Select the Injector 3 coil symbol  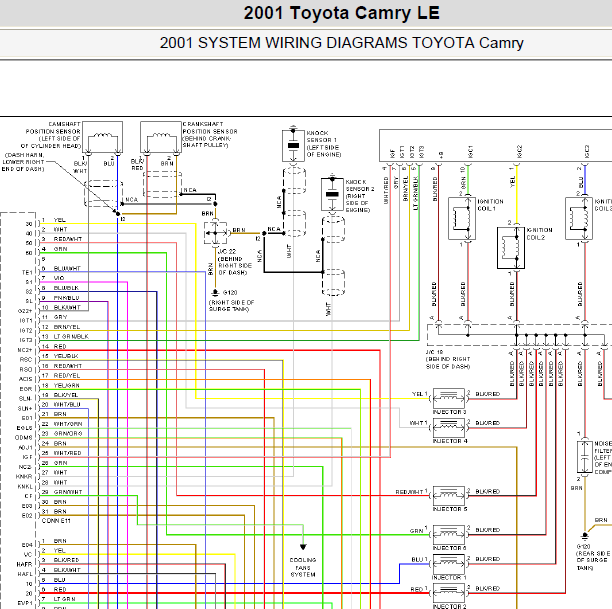[448, 398]
